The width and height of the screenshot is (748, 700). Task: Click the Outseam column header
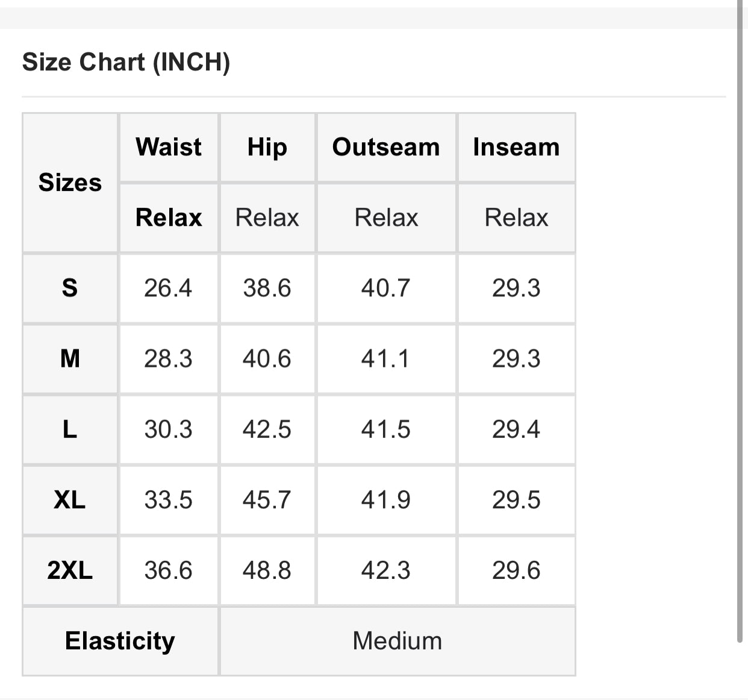pyautogui.click(x=386, y=147)
